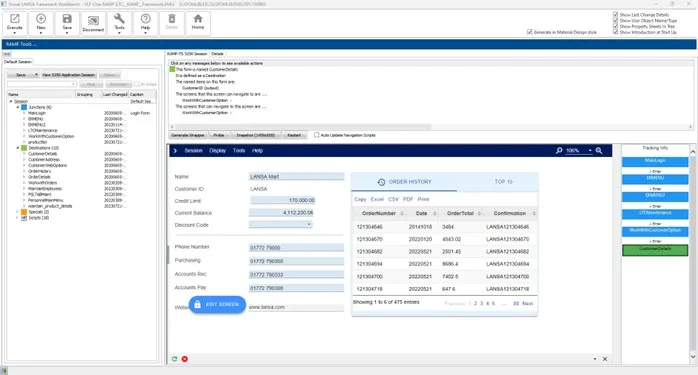
Task: Expand the Specials tree node
Action: point(18,212)
